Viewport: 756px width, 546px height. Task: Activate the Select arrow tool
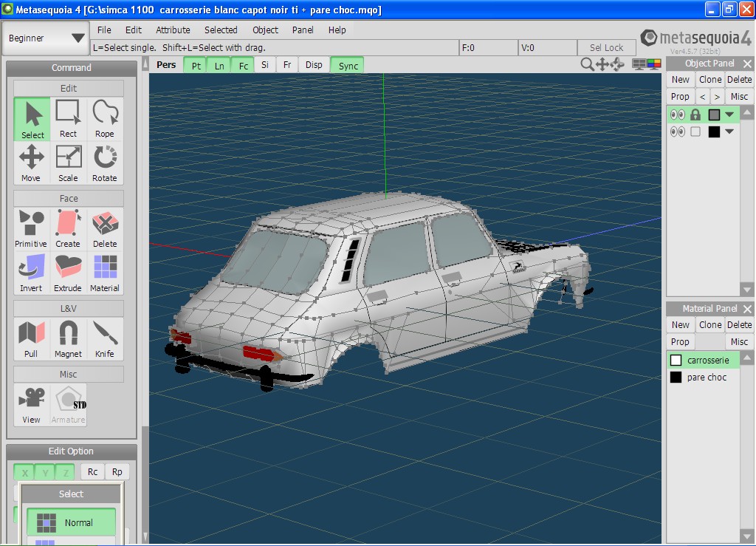click(x=32, y=119)
